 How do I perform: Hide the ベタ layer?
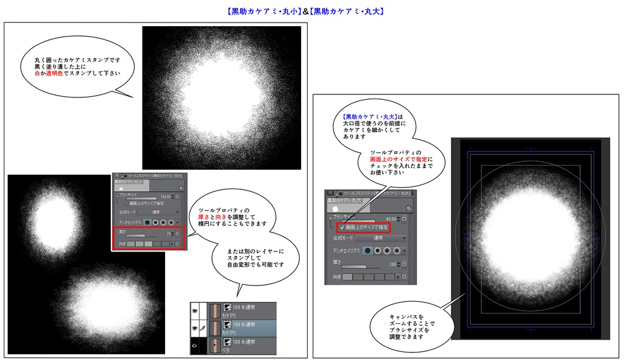(194, 345)
